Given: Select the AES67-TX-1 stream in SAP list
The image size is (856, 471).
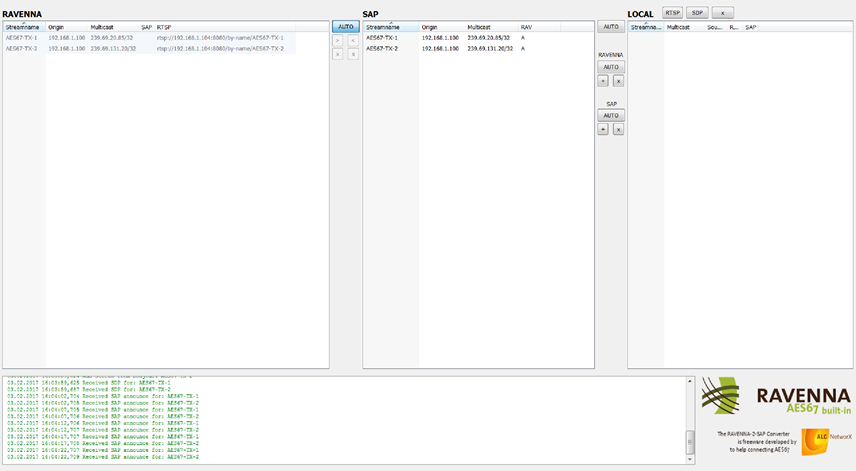Looking at the screenshot, I should click(382, 38).
